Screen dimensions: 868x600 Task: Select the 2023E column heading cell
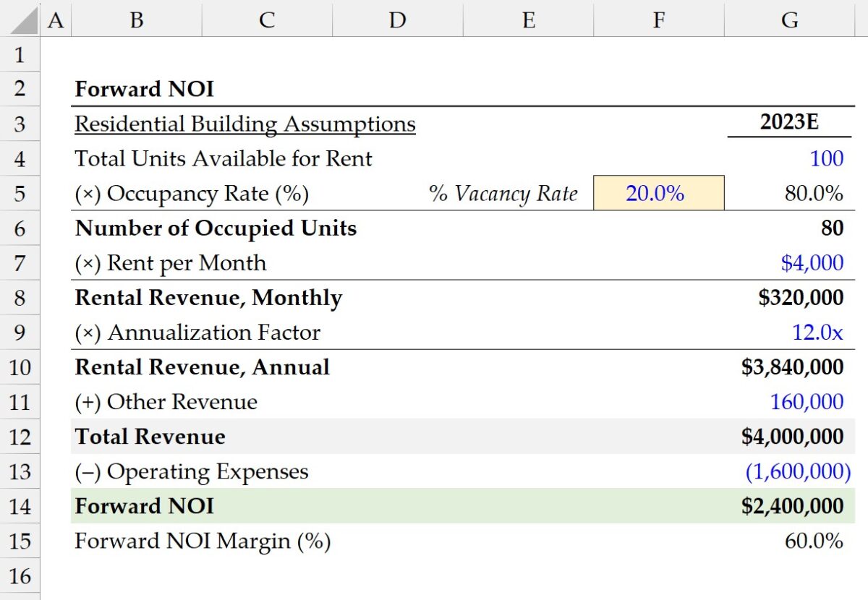pyautogui.click(x=789, y=124)
